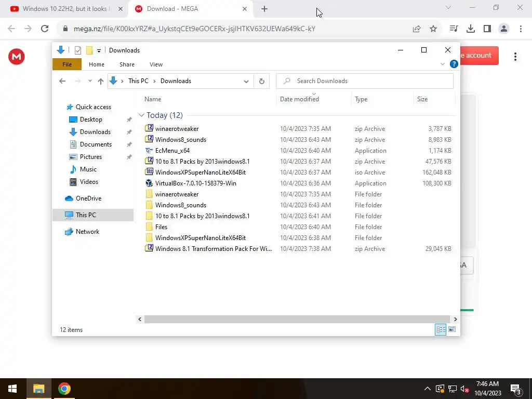Collapse the Today (12) group
This screenshot has height=399, width=532.
[141, 115]
